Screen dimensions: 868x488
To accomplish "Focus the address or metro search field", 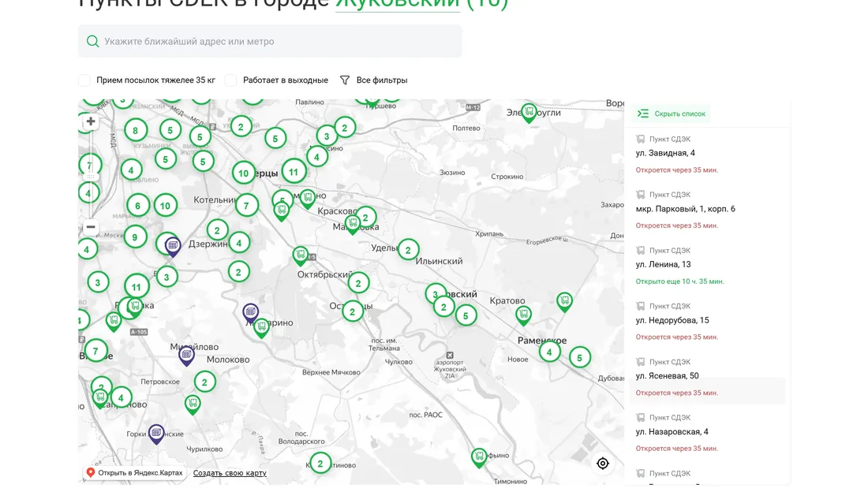I will coord(276,42).
